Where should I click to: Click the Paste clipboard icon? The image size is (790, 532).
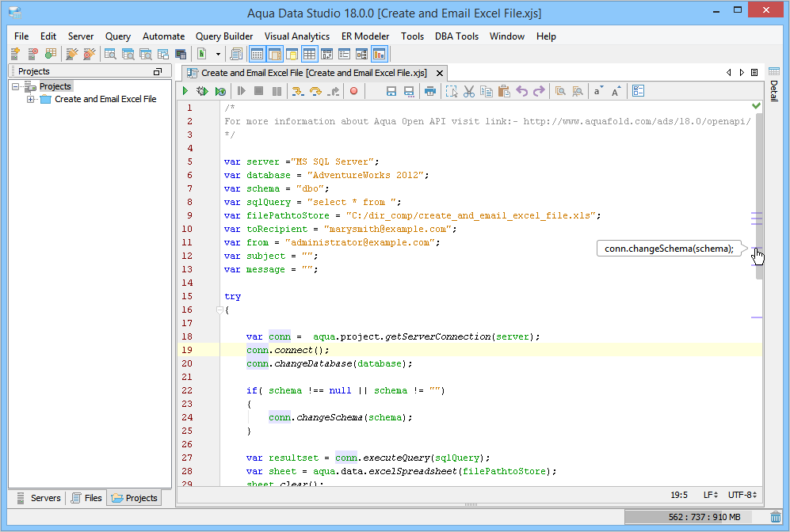pyautogui.click(x=504, y=92)
